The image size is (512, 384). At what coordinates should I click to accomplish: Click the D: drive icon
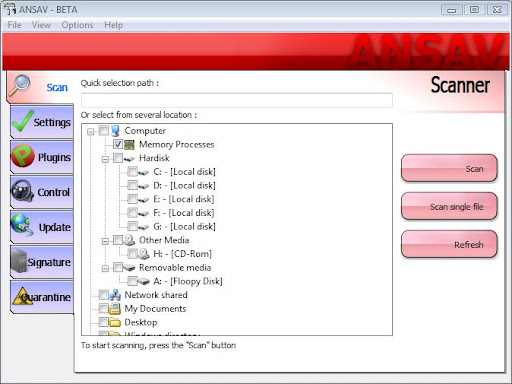click(144, 186)
